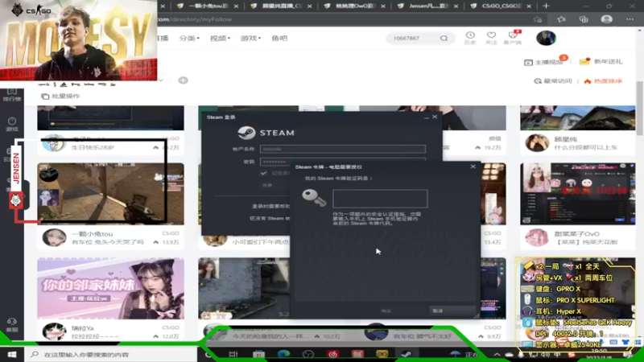Expand the 视频 video dropdown
This screenshot has width=644, height=362.
(x=220, y=38)
